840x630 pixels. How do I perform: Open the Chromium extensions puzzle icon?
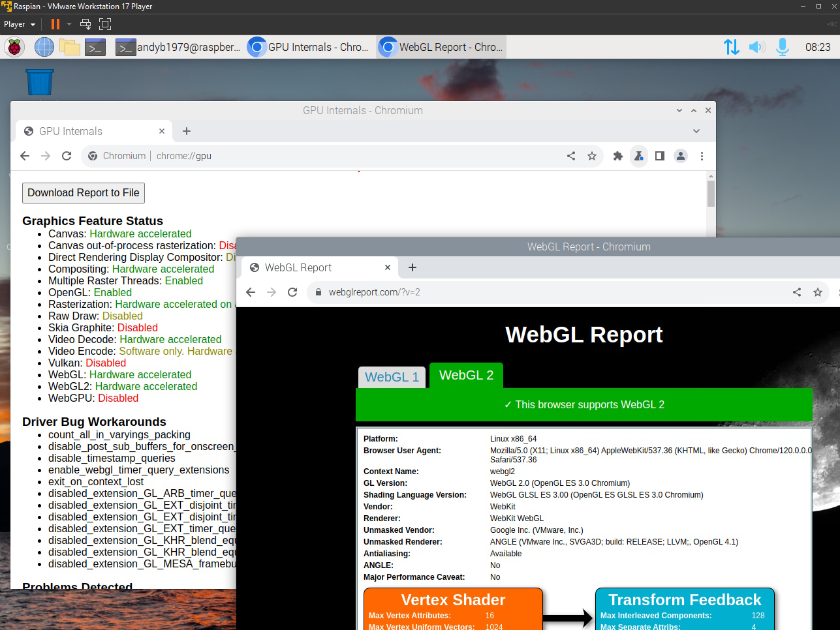click(x=617, y=156)
